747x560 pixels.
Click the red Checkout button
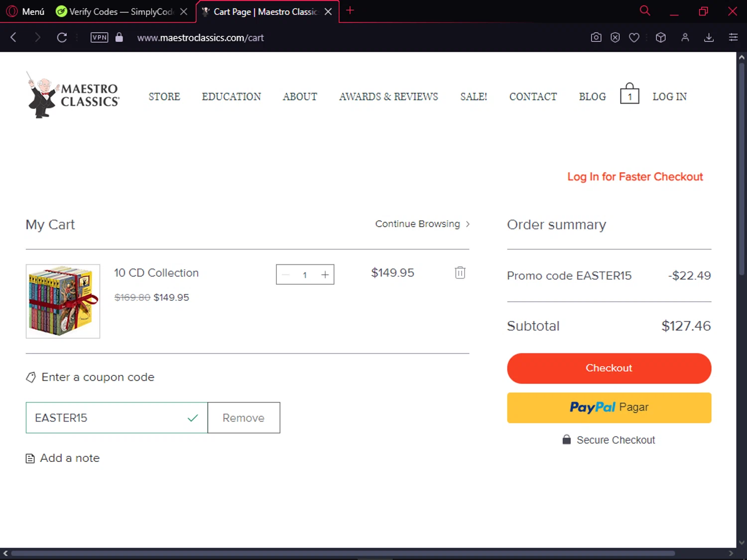pyautogui.click(x=609, y=368)
